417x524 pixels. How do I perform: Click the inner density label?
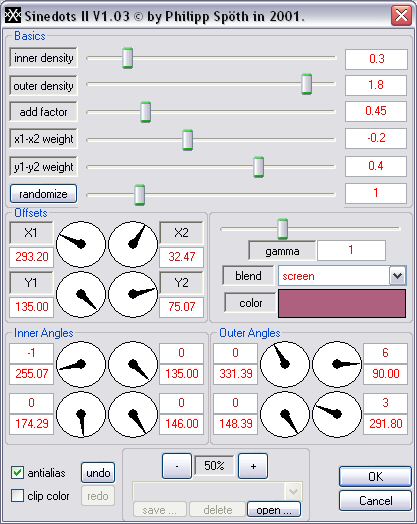coord(43,58)
